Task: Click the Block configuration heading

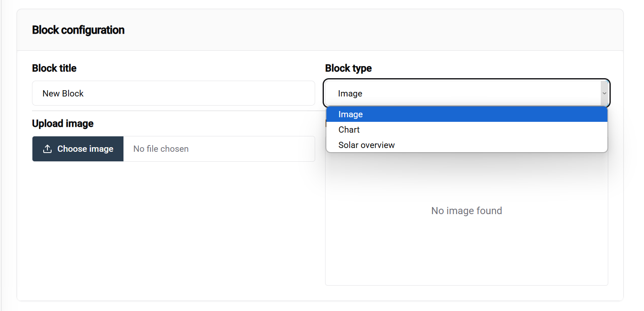Action: click(x=78, y=30)
